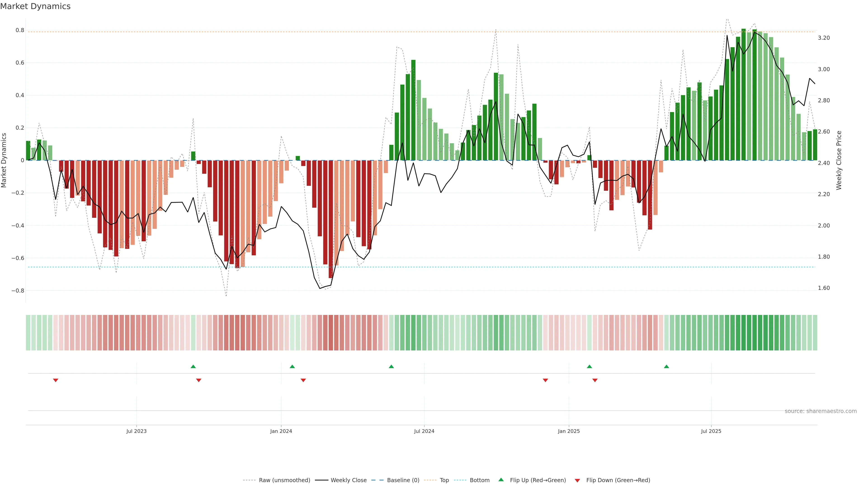
Task: Click the source: sharemaestro.com text
Action: pyautogui.click(x=821, y=411)
